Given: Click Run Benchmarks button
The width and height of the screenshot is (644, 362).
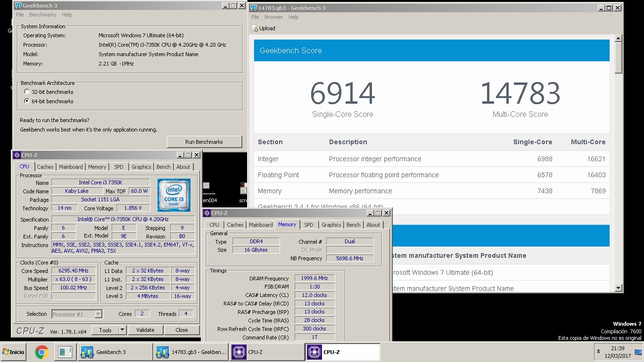Looking at the screenshot, I should point(204,142).
